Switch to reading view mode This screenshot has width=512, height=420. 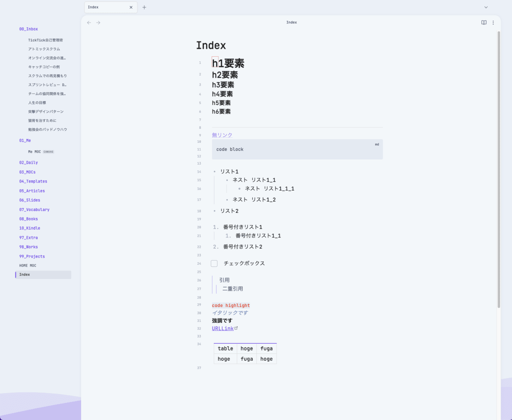click(483, 22)
